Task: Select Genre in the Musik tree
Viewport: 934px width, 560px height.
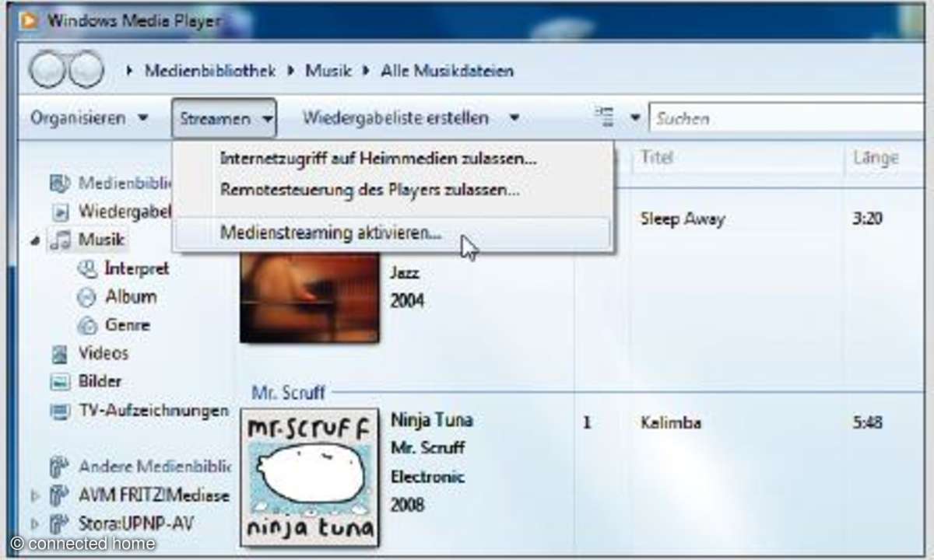Action: click(x=128, y=326)
